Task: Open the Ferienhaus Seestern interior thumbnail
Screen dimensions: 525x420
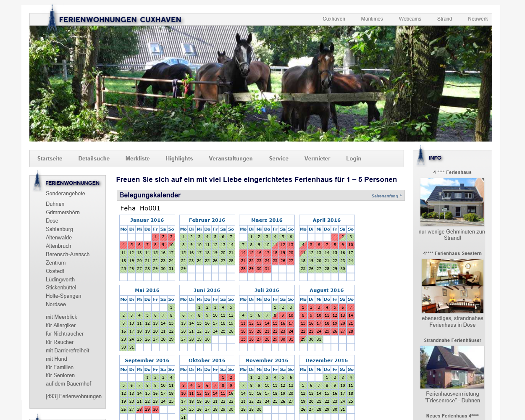Action: tap(452, 286)
